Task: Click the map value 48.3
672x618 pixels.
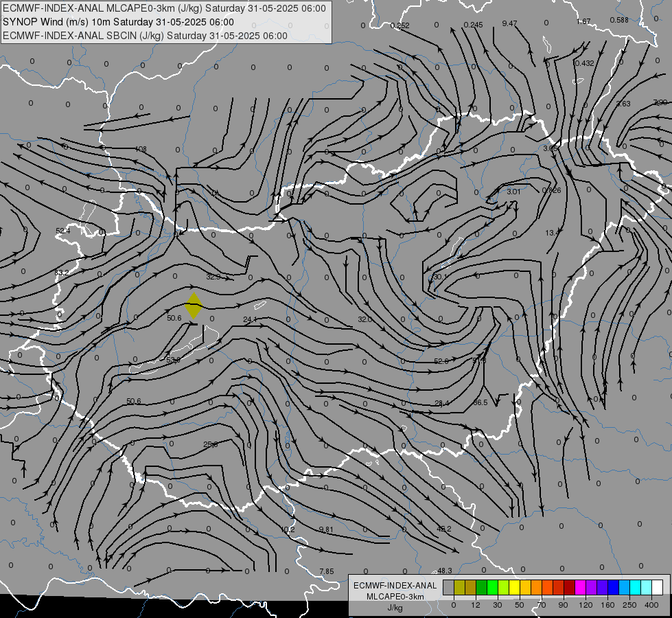Action: point(444,571)
